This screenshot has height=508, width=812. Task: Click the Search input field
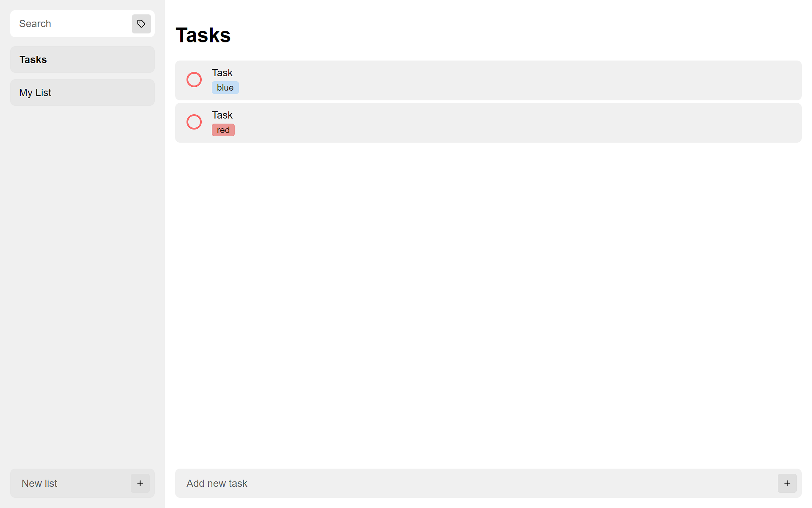click(x=71, y=23)
